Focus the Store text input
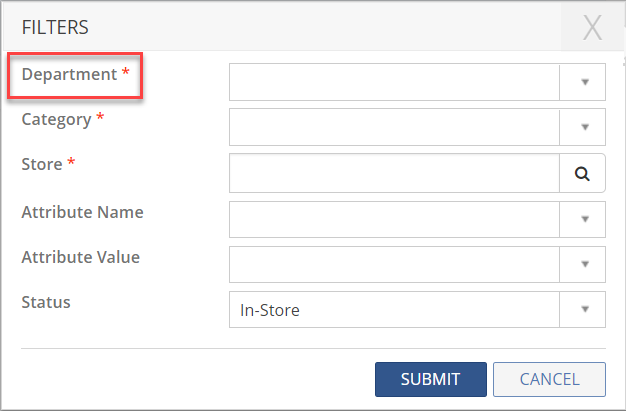 394,173
